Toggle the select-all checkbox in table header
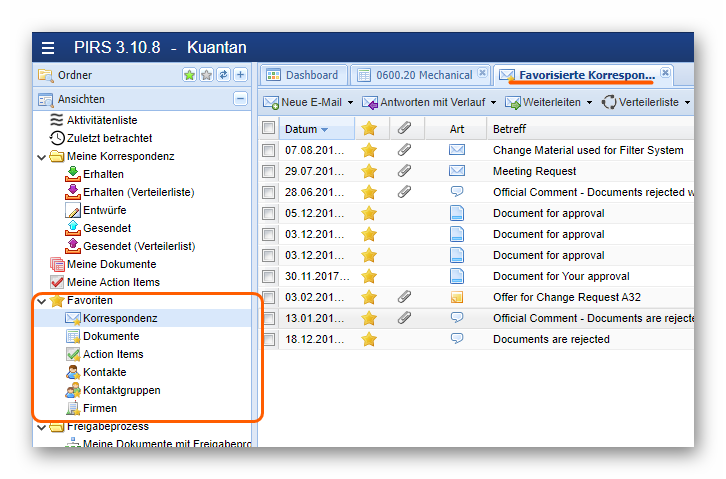726x479 pixels. 268,128
